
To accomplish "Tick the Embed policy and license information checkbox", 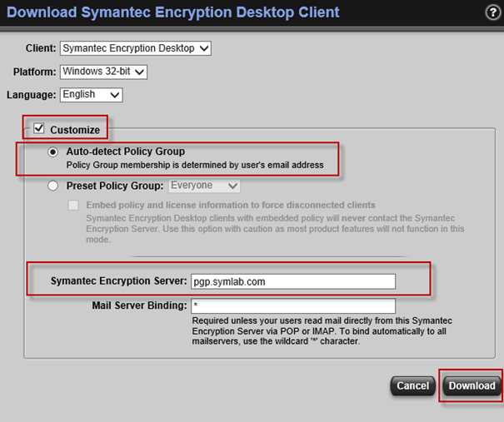I will click(74, 205).
